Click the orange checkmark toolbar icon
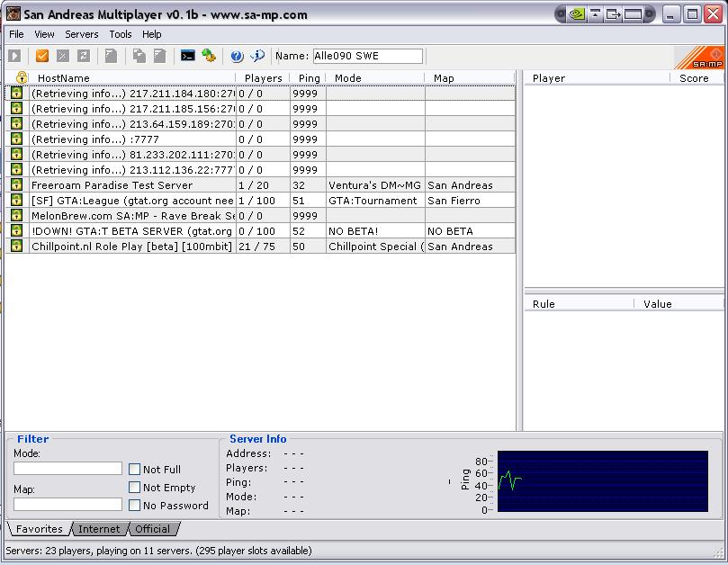 (x=41, y=56)
